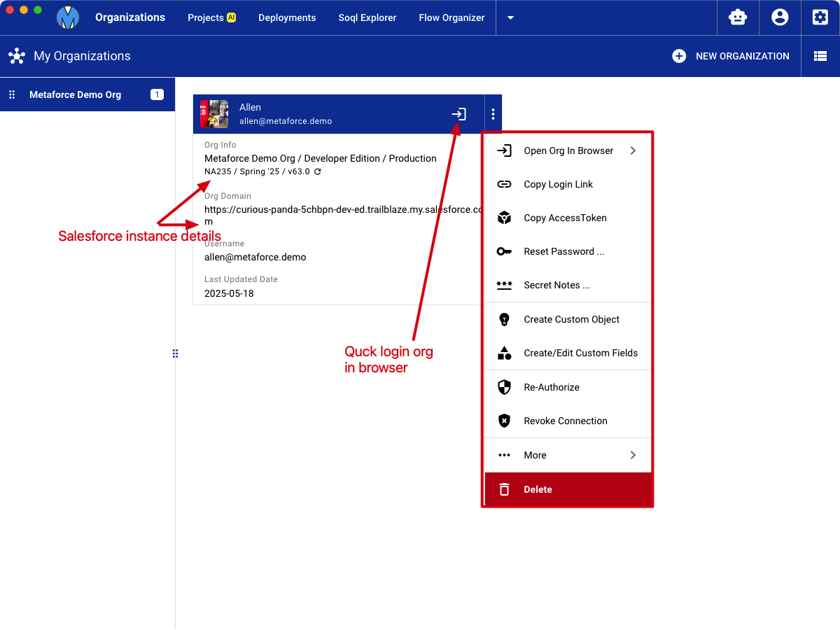Click NA235 / Spring '25 / v63.0 text
840x630 pixels.
257,171
